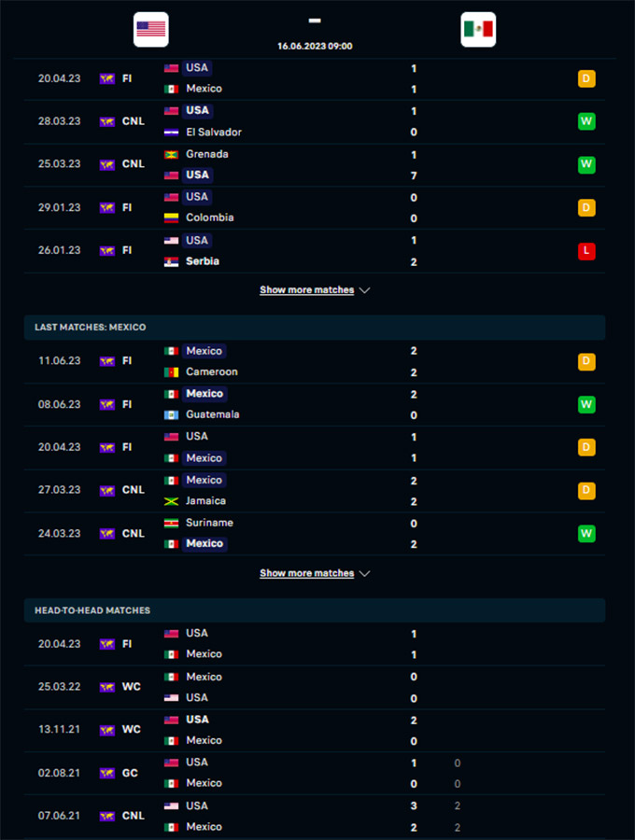Click the competition icon beside GC on 02.08.21
The image size is (635, 840).
[107, 773]
